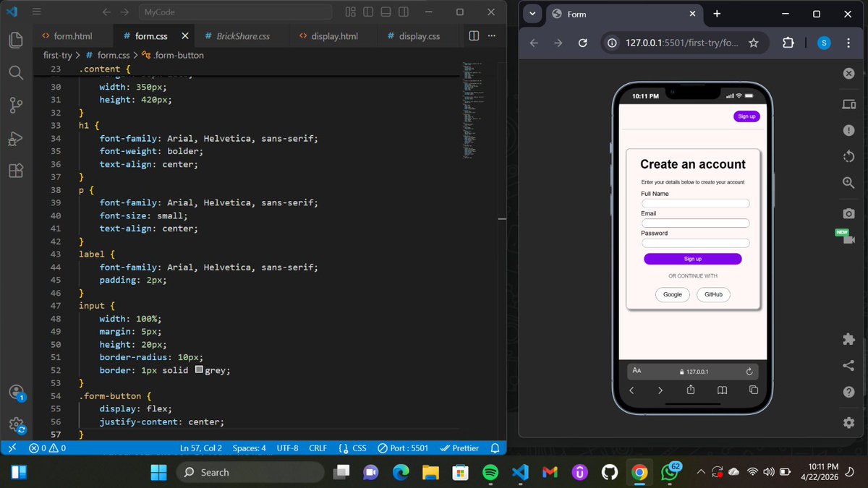Open the Search view in activity bar
The width and height of the screenshot is (868, 488).
tap(15, 72)
